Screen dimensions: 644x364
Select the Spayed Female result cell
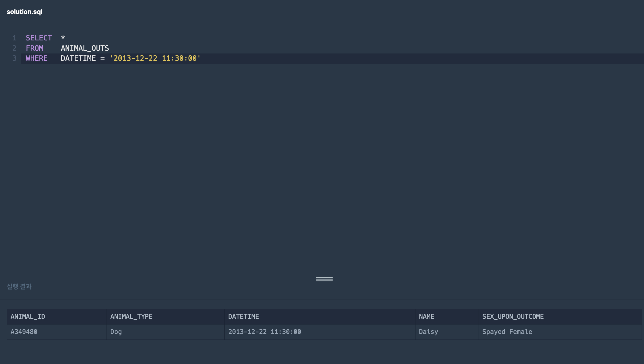click(x=507, y=332)
